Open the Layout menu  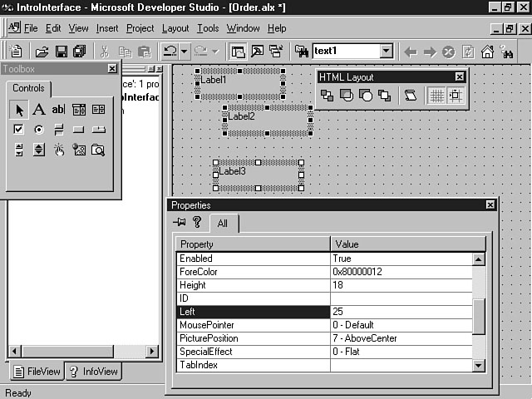pos(175,28)
